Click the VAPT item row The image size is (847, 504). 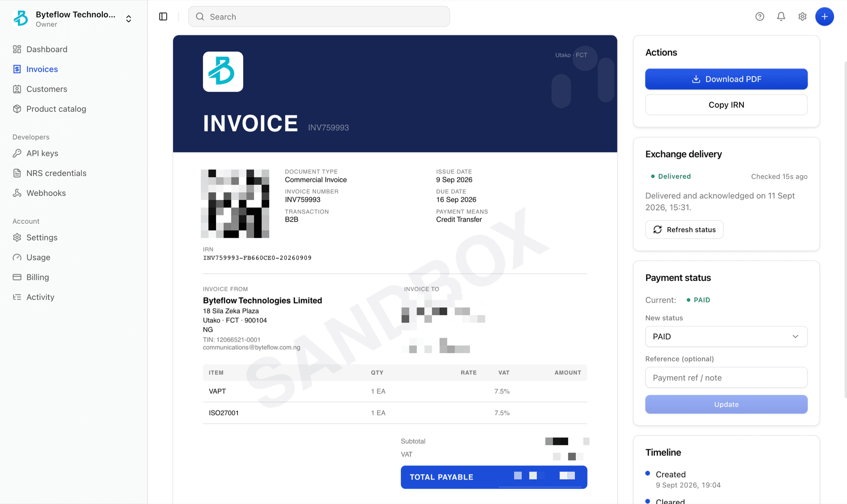coord(395,392)
